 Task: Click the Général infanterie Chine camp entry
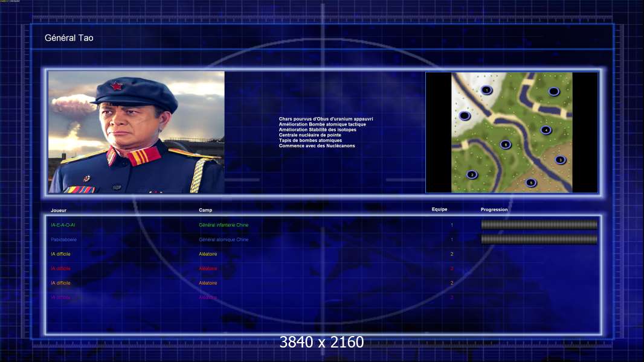(x=224, y=225)
